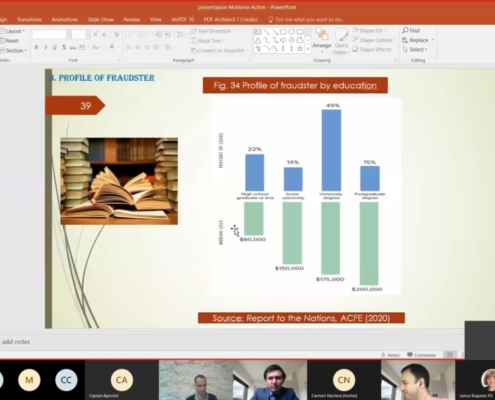This screenshot has height=400, width=495.
Task: Click the Normal view icon in status bar
Action: pyautogui.click(x=450, y=355)
